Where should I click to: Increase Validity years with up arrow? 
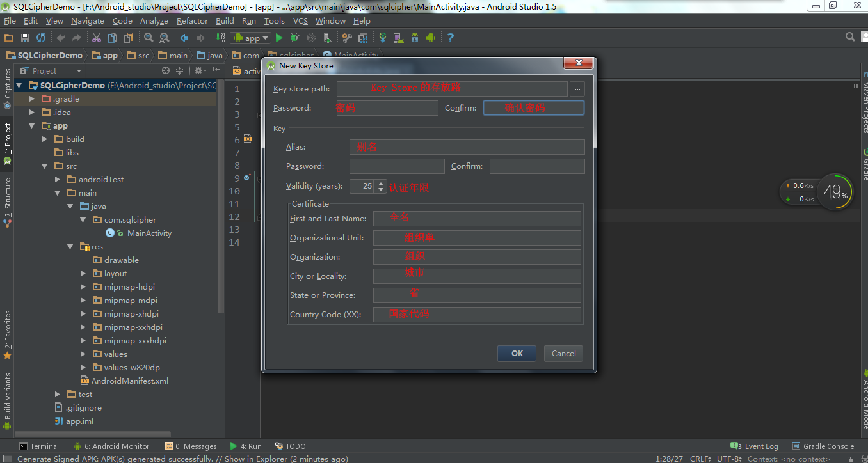point(381,183)
